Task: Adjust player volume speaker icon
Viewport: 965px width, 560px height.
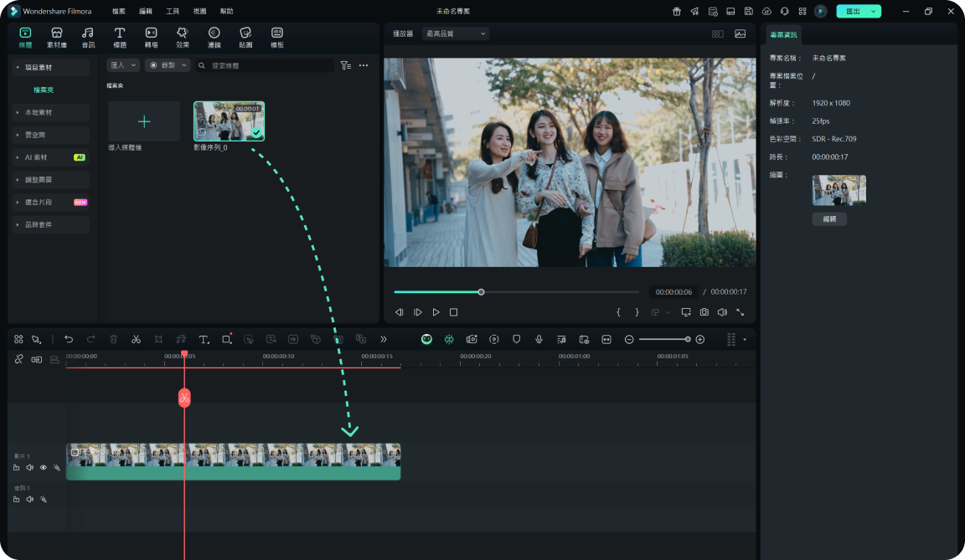Action: point(723,312)
